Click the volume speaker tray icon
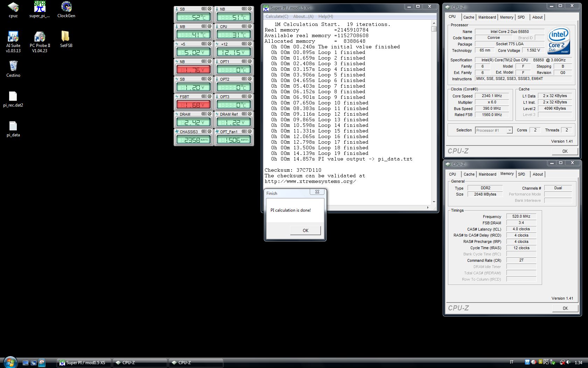The image size is (588, 368). (x=568, y=362)
